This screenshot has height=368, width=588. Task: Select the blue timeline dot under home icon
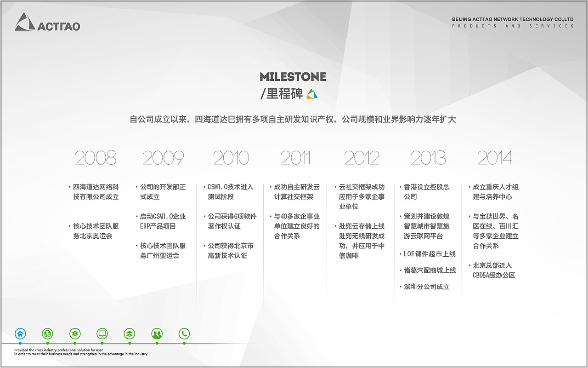(20, 343)
